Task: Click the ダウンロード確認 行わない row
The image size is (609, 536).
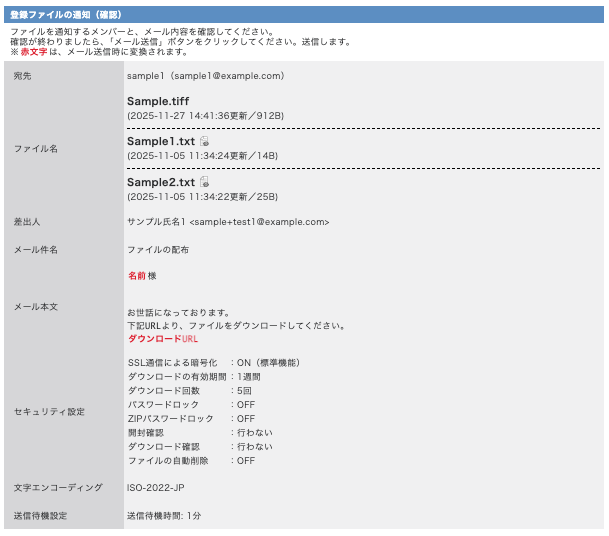Action: click(200, 447)
